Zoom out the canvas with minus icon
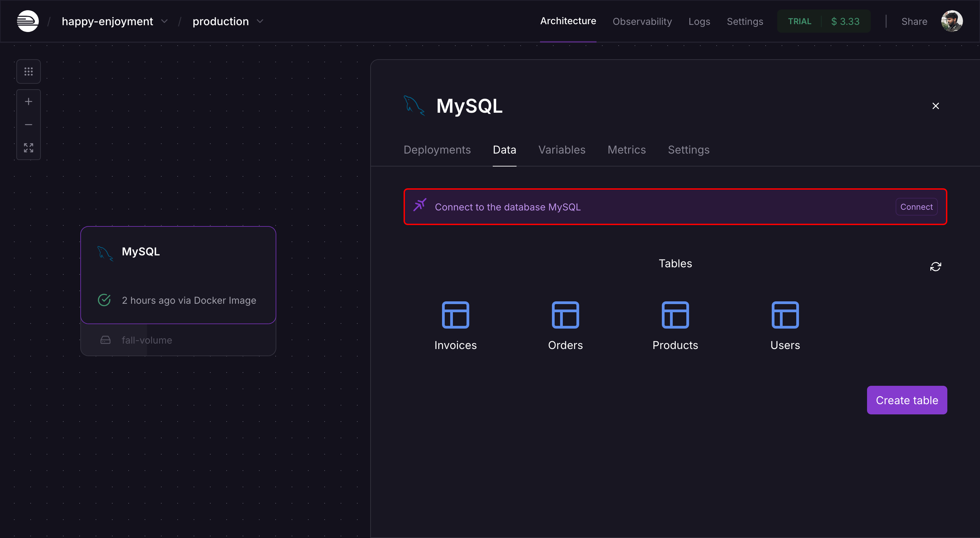980x538 pixels. tap(29, 125)
